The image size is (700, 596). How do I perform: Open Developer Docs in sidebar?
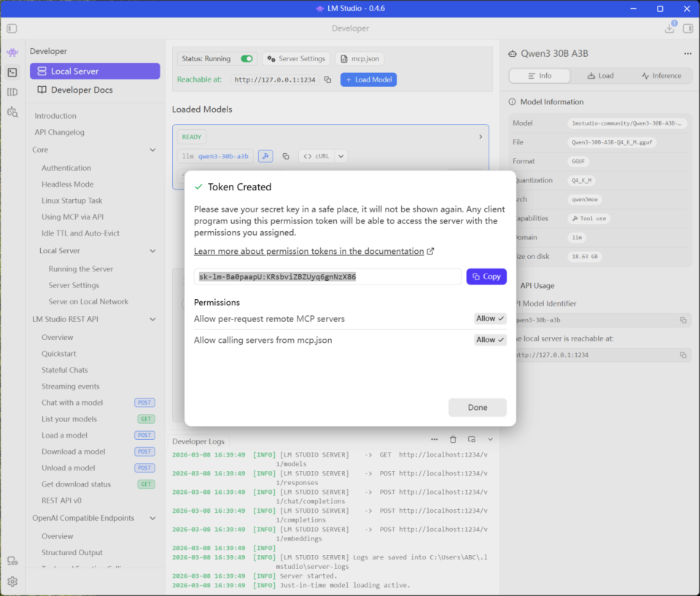coord(95,90)
